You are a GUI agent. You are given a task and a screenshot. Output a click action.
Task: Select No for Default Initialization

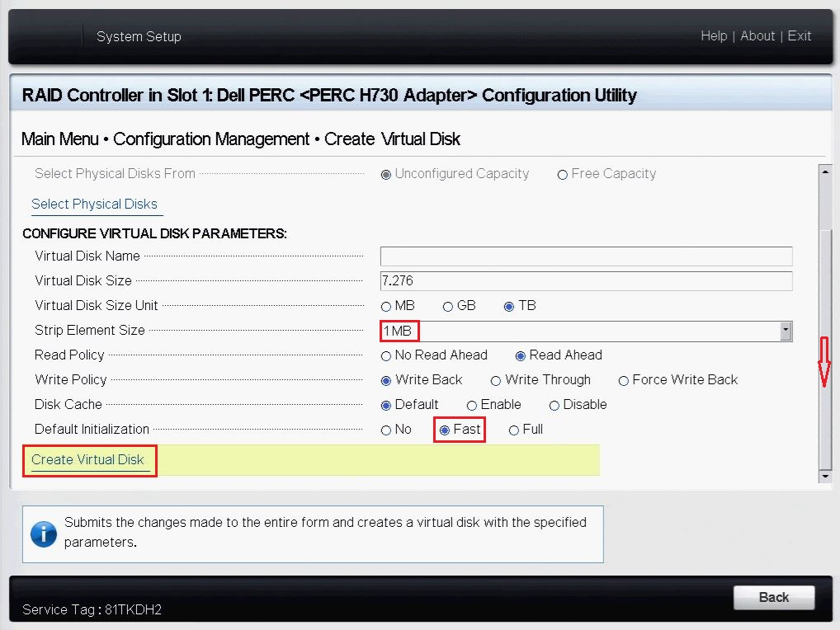pos(385,429)
